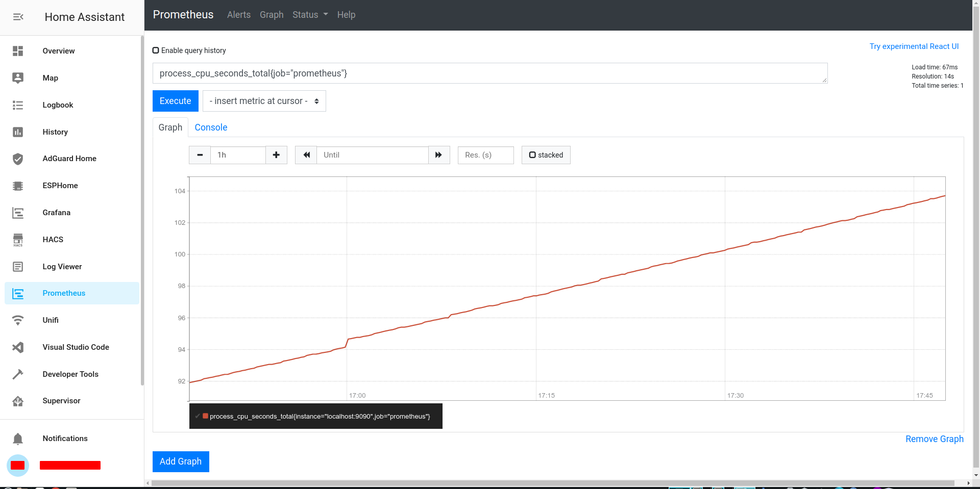
Task: Switch to the Console tab
Action: (211, 127)
